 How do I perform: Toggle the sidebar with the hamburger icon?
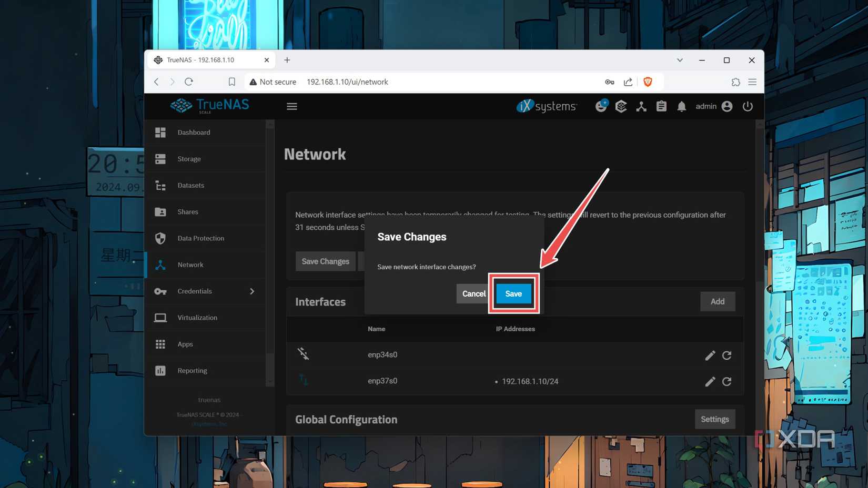click(x=292, y=106)
